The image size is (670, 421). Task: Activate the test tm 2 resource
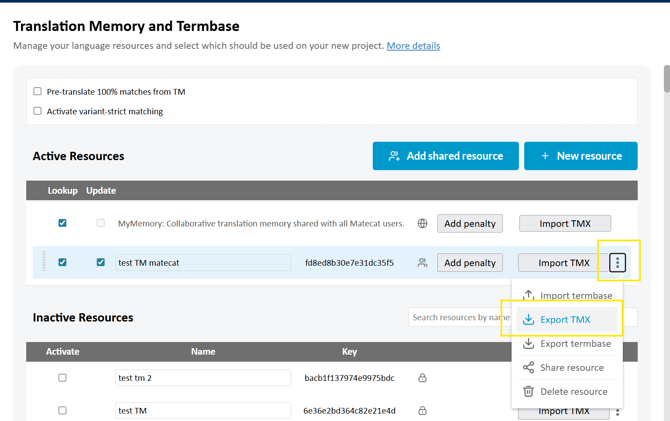click(x=62, y=378)
